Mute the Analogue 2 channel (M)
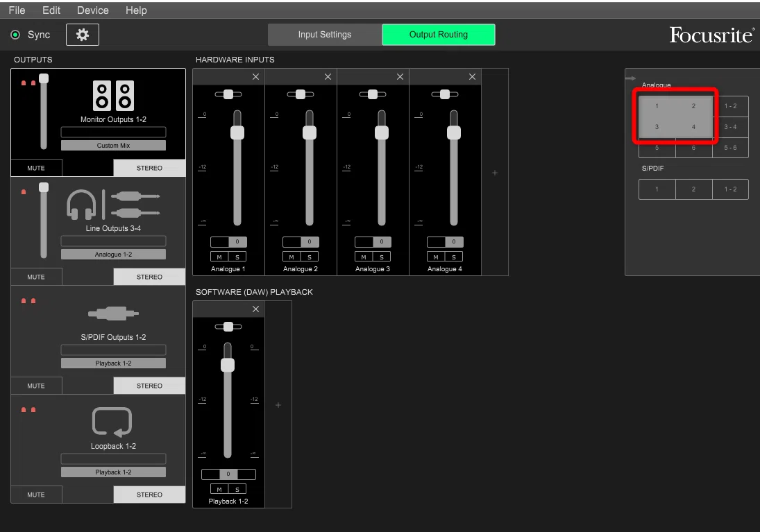Viewport: 760px width, 532px height. (x=292, y=257)
